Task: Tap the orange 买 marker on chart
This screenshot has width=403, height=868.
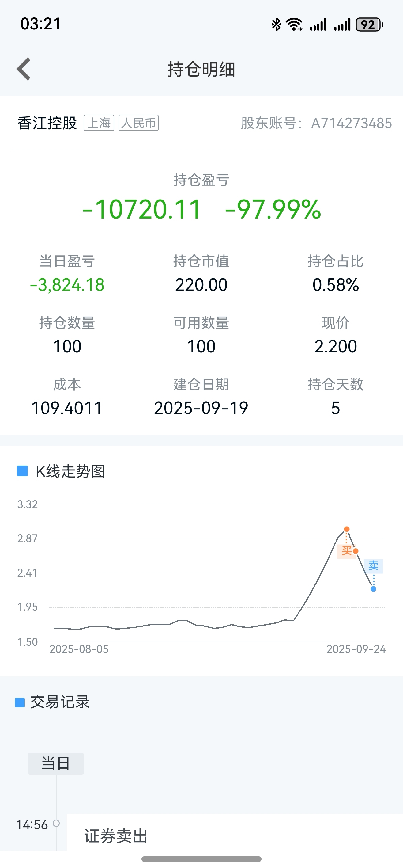Action: click(x=346, y=551)
